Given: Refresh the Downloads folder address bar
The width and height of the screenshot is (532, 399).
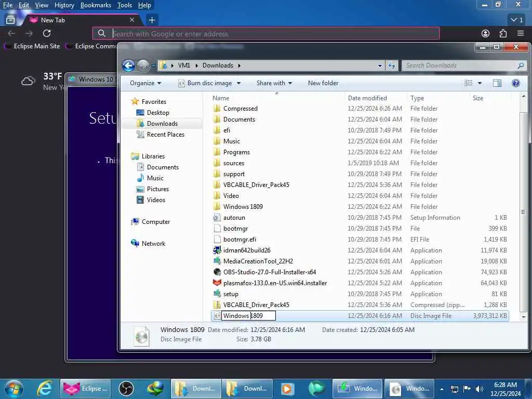Looking at the screenshot, I should pos(392,65).
